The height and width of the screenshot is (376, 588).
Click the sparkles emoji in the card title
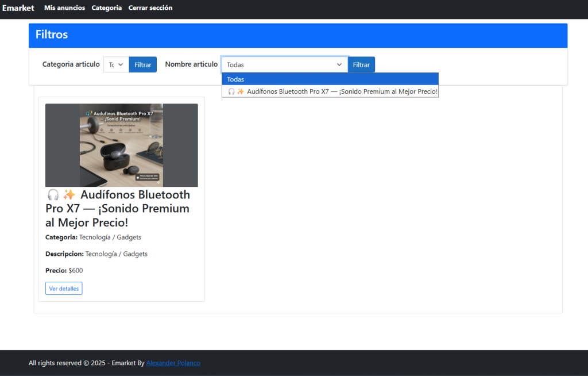click(69, 195)
